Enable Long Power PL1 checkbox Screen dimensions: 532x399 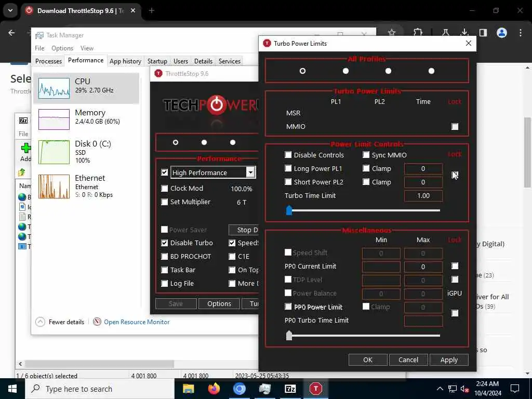(288, 169)
